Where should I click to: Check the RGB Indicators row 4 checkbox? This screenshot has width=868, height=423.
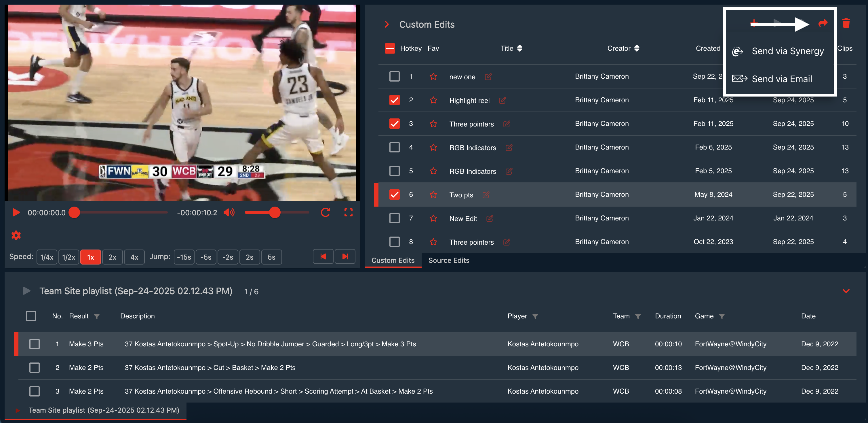(x=394, y=148)
